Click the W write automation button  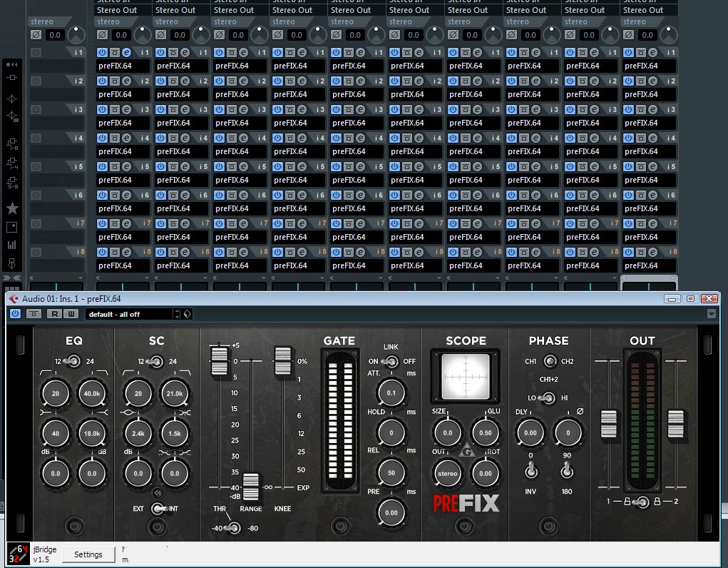tap(71, 314)
